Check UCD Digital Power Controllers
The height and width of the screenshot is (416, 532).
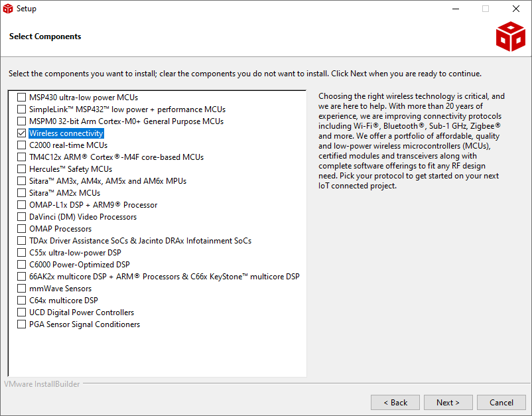tap(22, 312)
